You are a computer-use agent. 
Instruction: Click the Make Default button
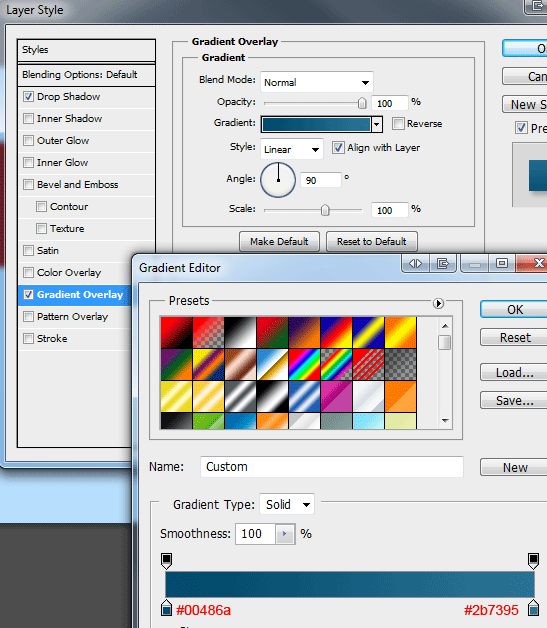(x=279, y=242)
